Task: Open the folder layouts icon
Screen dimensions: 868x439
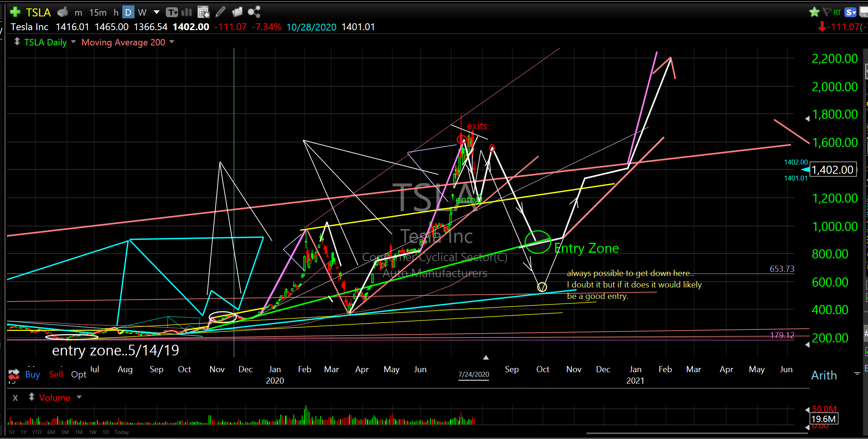Action: tap(237, 12)
